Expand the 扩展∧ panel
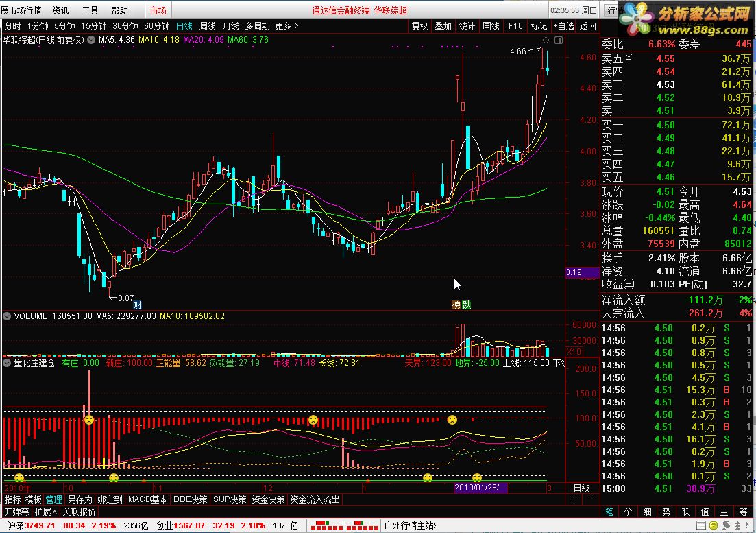 46,512
